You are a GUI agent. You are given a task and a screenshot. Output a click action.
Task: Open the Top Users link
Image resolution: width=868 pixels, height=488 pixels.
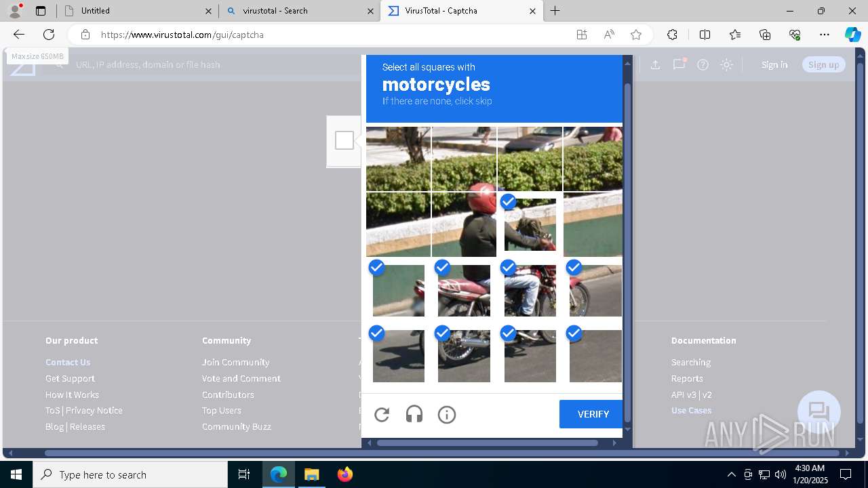pos(221,410)
